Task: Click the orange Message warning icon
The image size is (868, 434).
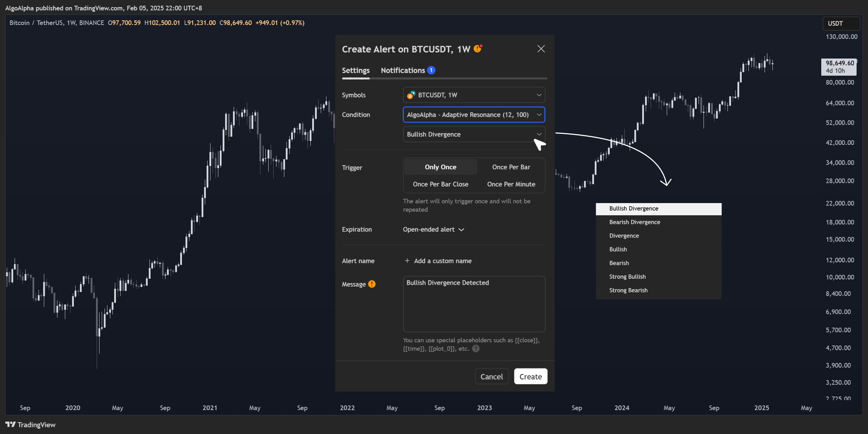Action: pyautogui.click(x=372, y=284)
